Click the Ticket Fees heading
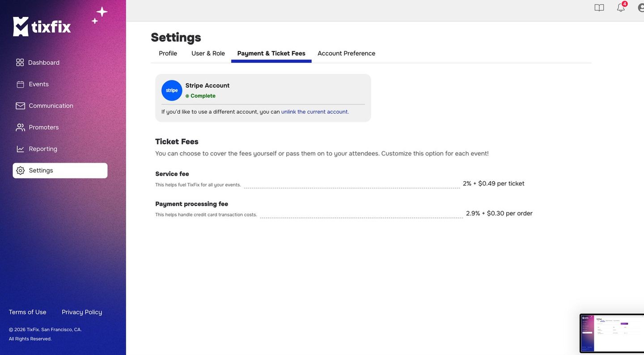644x355 pixels. (x=177, y=142)
